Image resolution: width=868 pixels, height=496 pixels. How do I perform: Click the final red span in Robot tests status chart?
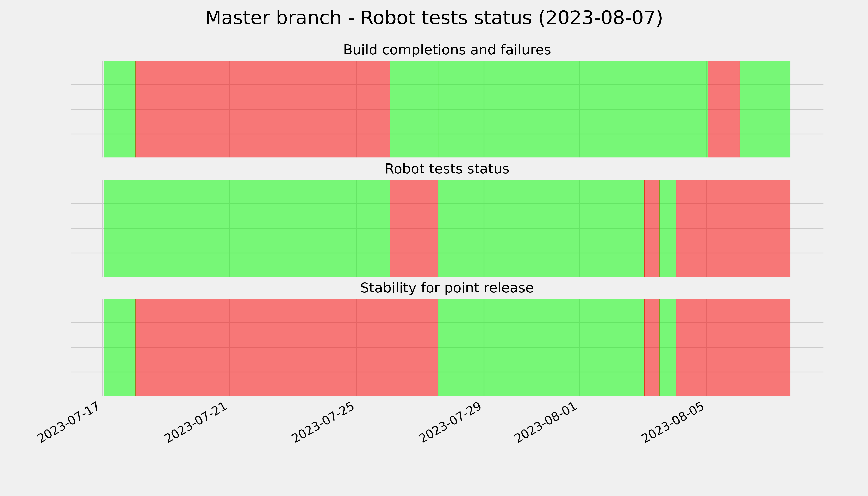click(x=733, y=228)
